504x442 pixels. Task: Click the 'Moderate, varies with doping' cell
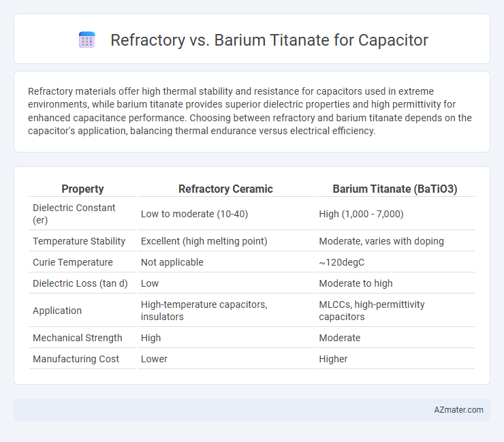(x=395, y=241)
